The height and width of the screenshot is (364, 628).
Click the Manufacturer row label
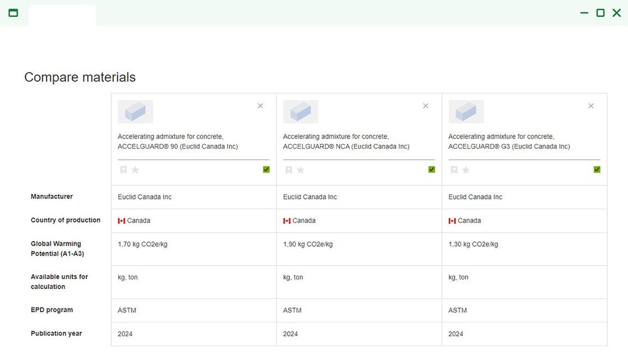tap(52, 197)
